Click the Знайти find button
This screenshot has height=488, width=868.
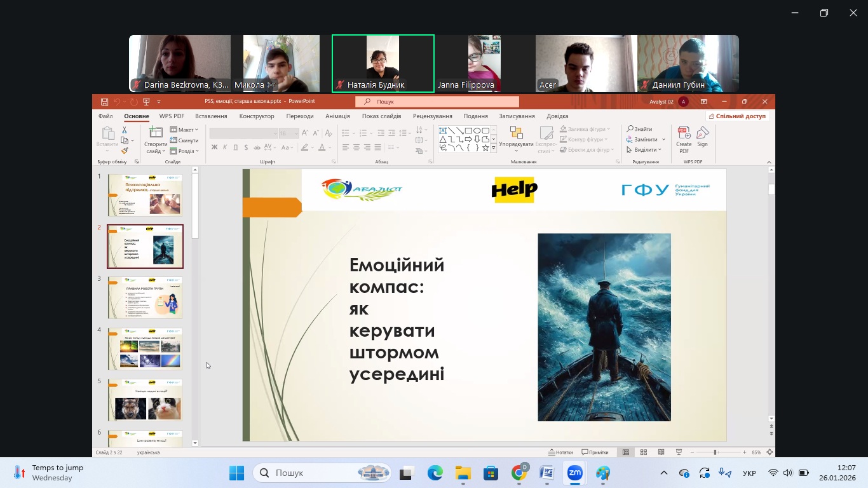pos(639,129)
